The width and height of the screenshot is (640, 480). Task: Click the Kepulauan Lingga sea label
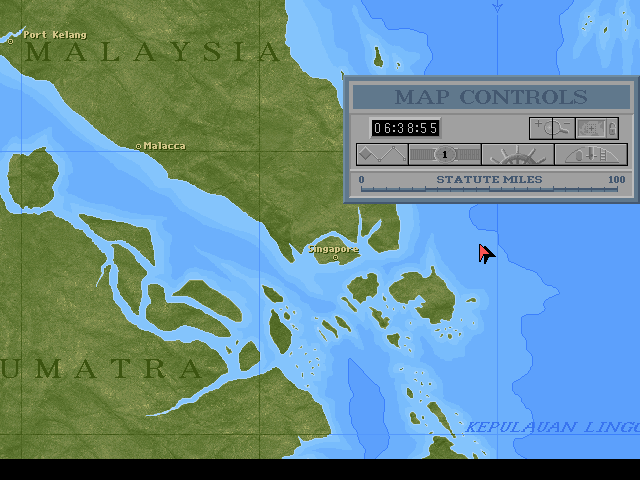point(550,428)
